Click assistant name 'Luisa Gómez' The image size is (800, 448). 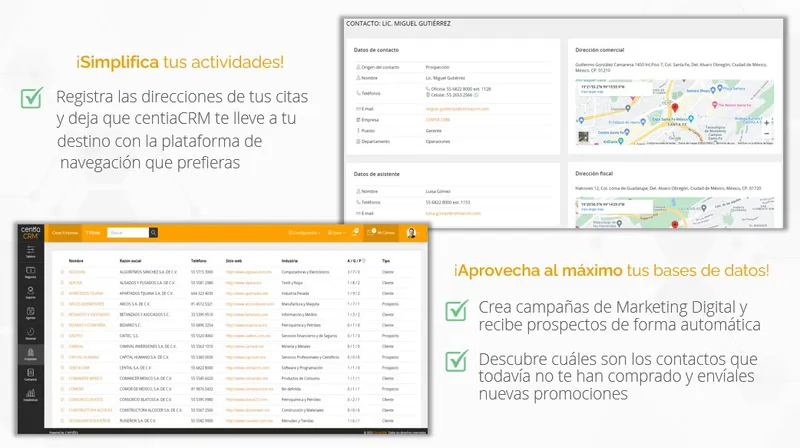point(438,191)
